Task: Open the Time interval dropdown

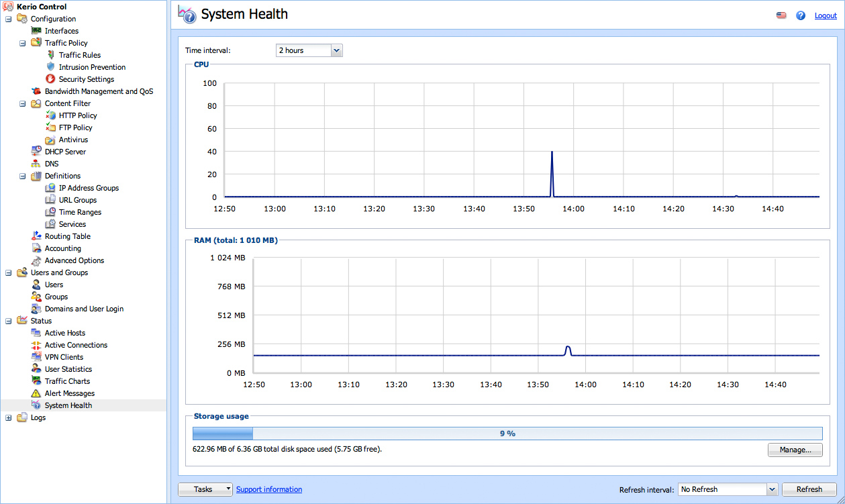Action: point(336,50)
